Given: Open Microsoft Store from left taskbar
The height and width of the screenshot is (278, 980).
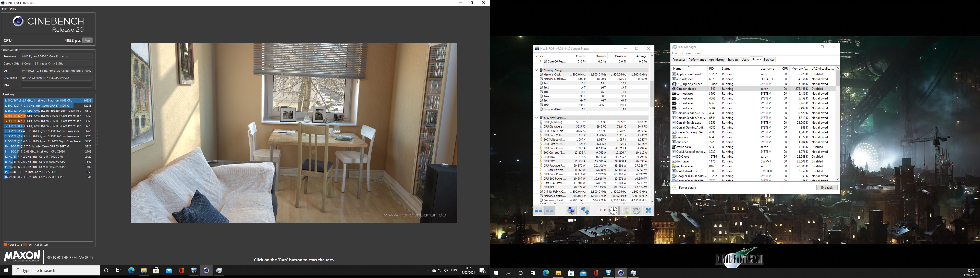Looking at the screenshot, I should (x=156, y=270).
